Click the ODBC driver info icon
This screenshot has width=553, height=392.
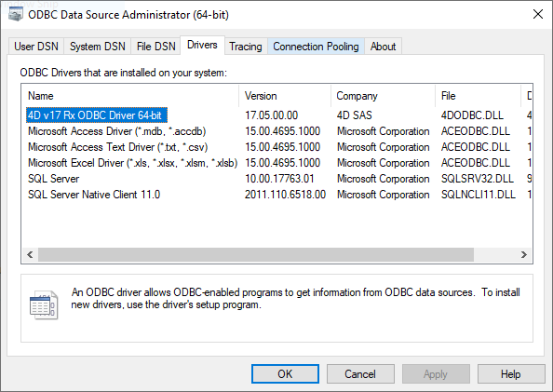click(44, 304)
